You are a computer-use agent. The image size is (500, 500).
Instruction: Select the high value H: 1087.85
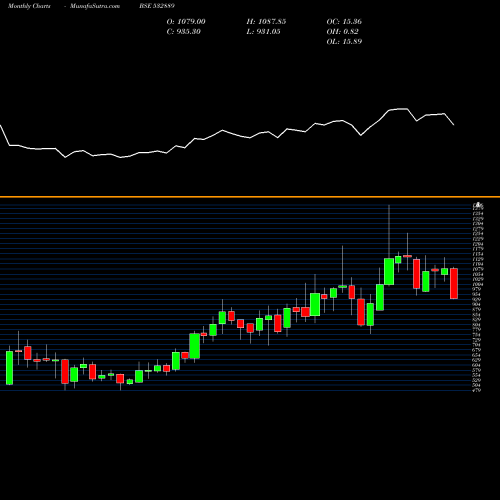(266, 22)
